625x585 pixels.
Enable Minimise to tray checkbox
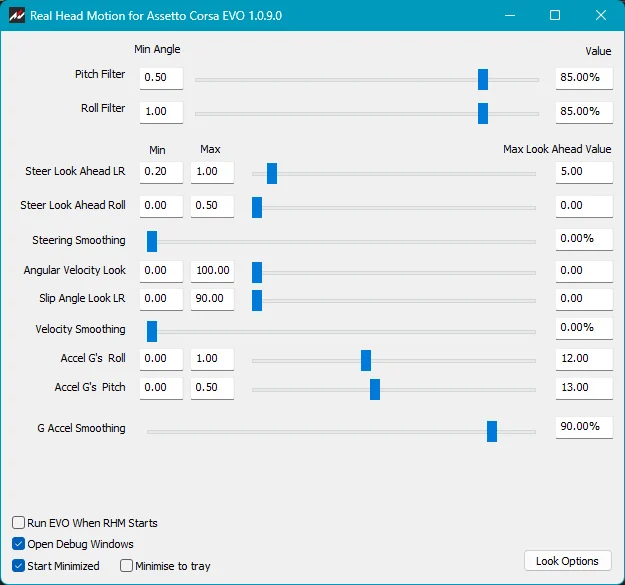[126, 565]
